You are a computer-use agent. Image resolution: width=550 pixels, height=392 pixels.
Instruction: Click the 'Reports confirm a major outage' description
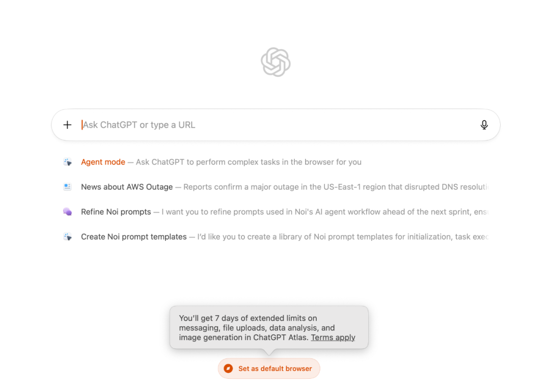pyautogui.click(x=335, y=187)
